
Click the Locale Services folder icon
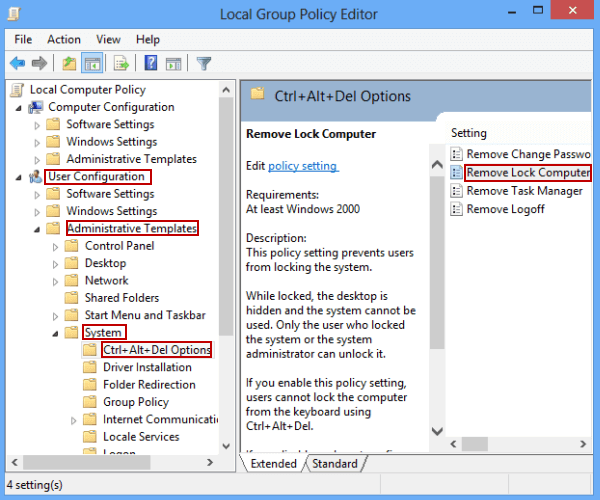pos(90,436)
